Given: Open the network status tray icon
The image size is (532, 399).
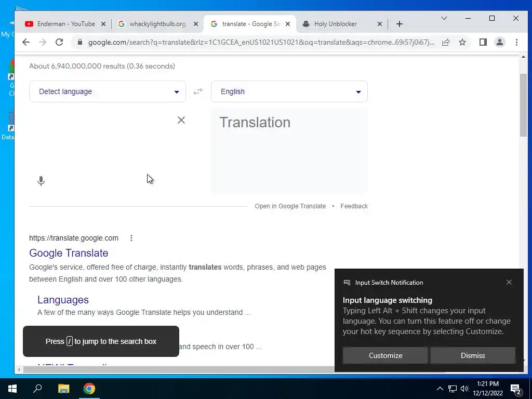Looking at the screenshot, I should (453, 389).
